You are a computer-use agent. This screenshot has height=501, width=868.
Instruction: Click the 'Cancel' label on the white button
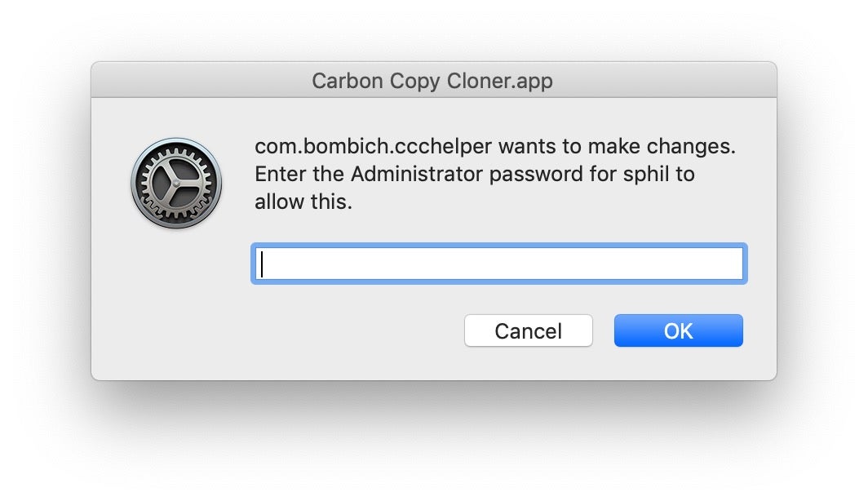coord(528,330)
